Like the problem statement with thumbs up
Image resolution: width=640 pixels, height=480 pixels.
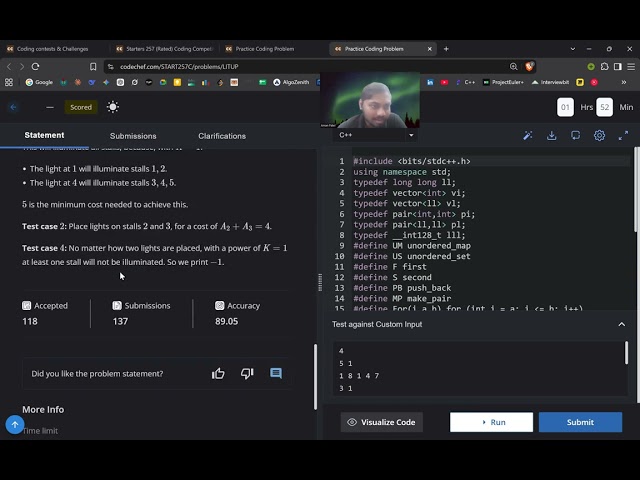tap(218, 373)
